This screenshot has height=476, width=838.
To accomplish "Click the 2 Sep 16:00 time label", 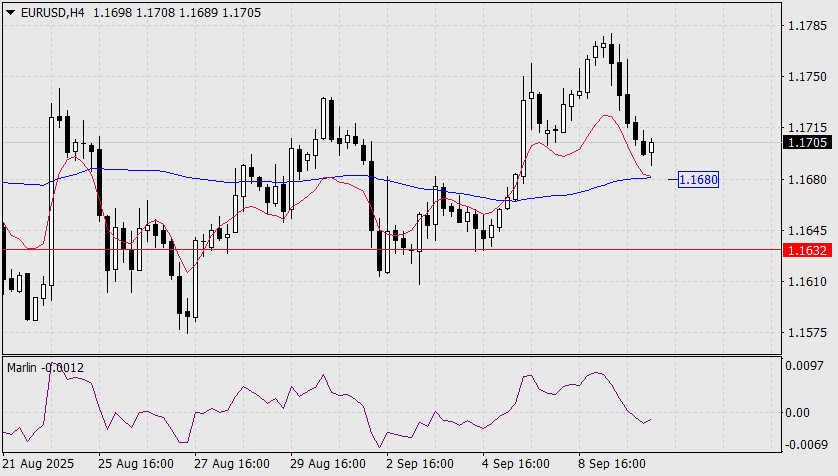I will [420, 464].
